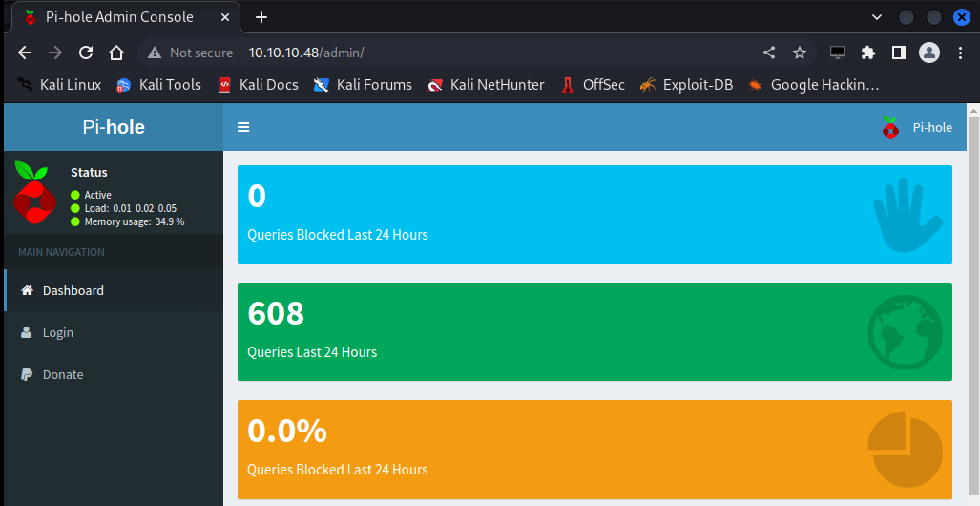Click the hand icon on blocked queries card

[907, 215]
